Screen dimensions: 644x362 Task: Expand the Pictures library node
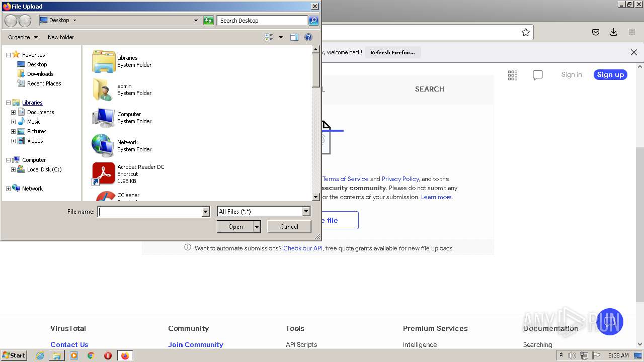13,131
